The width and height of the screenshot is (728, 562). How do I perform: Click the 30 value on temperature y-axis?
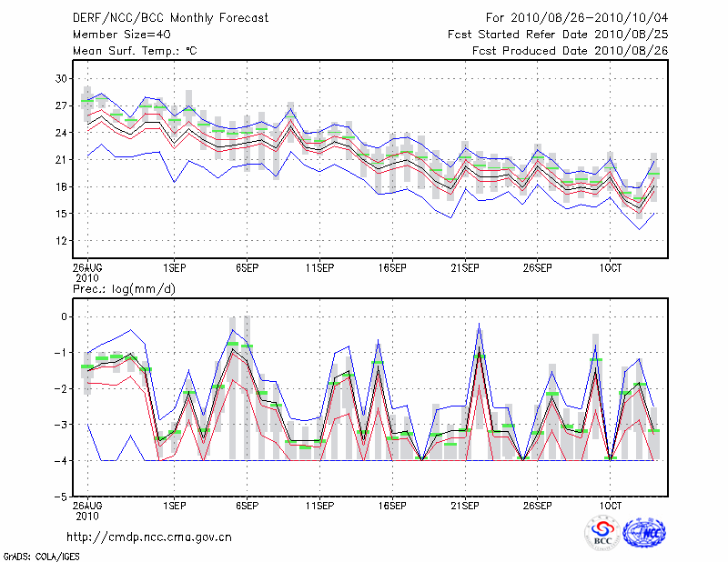tap(63, 79)
